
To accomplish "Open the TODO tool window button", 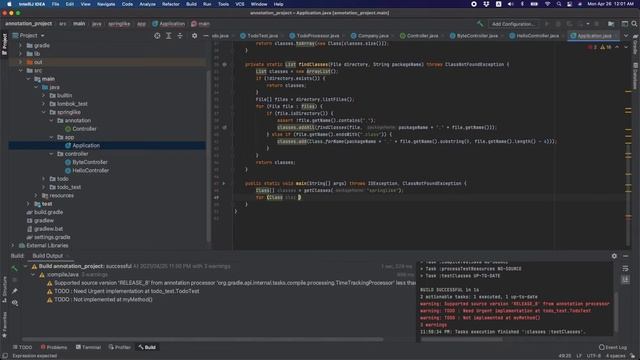I will [x=22, y=347].
